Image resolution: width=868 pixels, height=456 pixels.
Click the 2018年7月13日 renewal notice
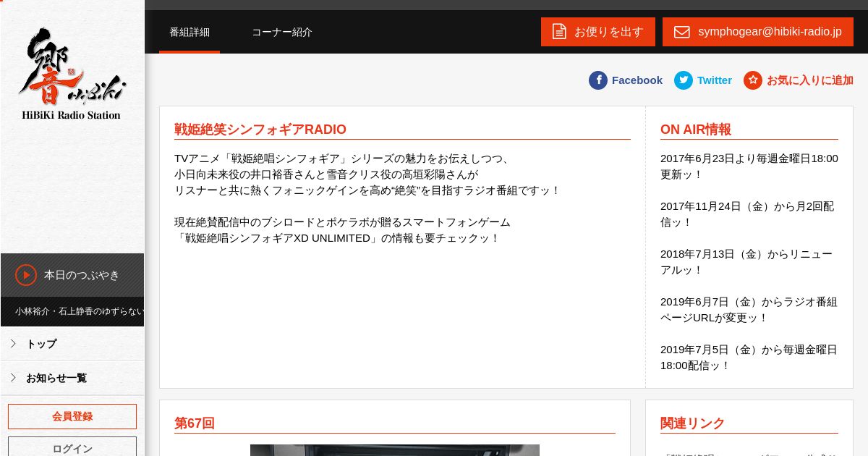(746, 262)
